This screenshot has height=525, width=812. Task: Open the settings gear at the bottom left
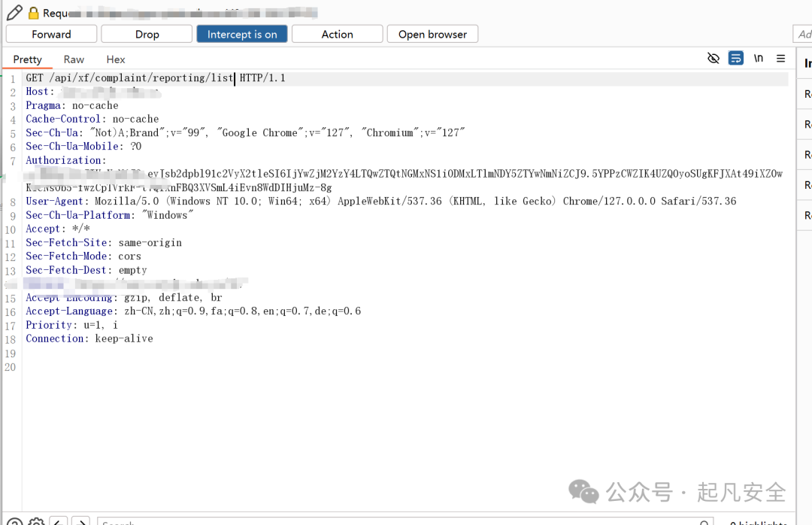(36, 521)
